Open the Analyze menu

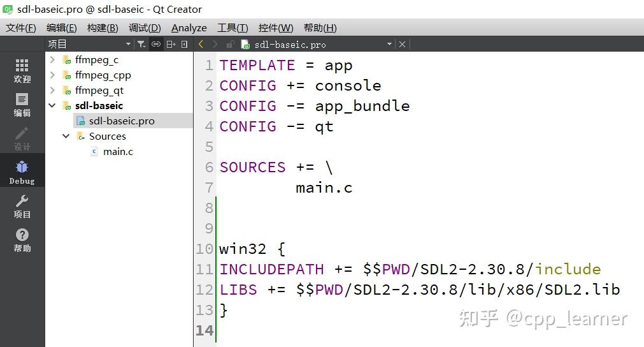click(189, 28)
